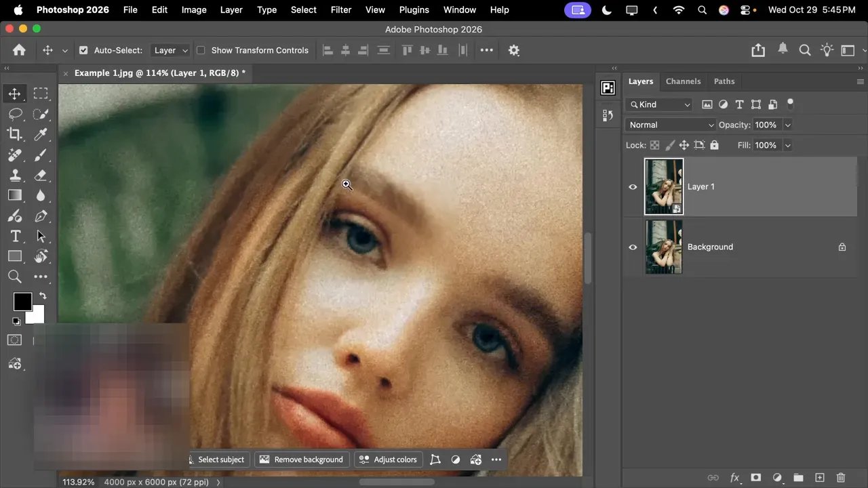Select the Lasso tool
The width and height of the screenshot is (868, 488).
[x=15, y=114]
